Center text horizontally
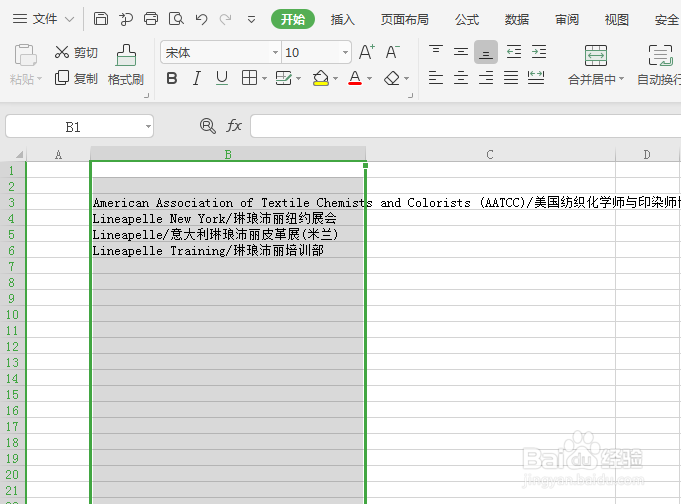Screen dimensions: 681x504 tap(461, 78)
